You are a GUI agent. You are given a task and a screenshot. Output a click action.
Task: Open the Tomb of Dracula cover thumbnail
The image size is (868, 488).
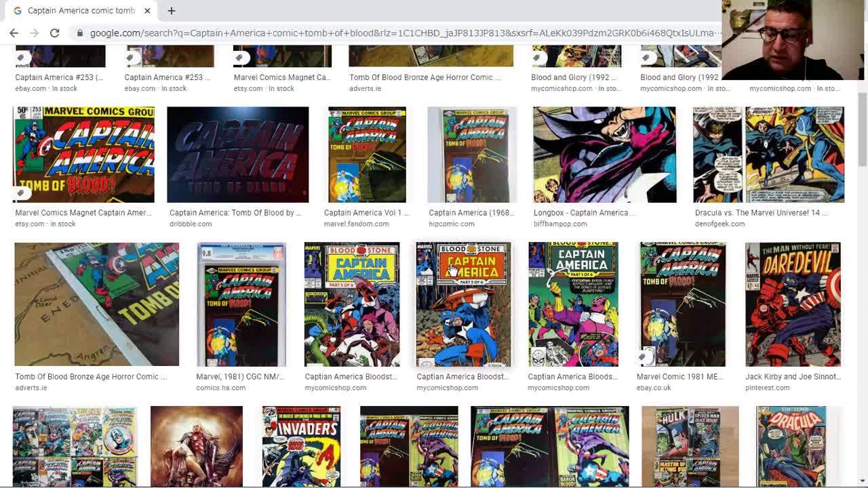point(792,446)
